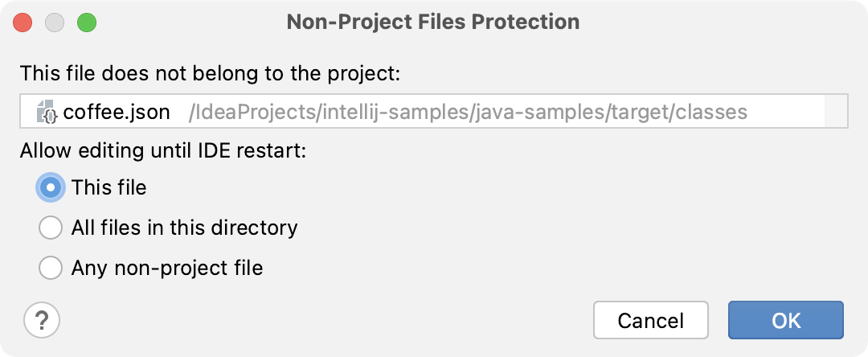Click the "This file" label text

[108, 188]
